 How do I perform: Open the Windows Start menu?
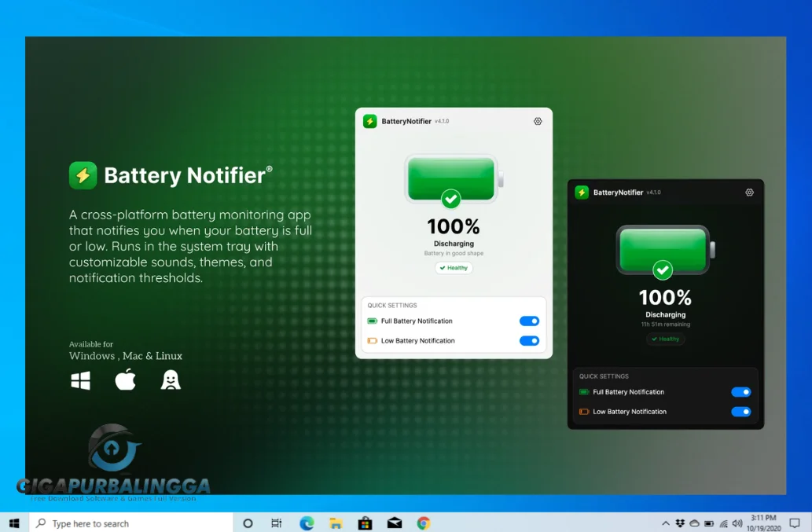14,523
